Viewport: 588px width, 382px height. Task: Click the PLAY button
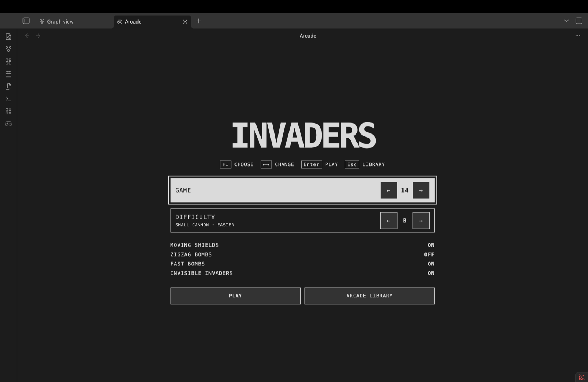[235, 296]
